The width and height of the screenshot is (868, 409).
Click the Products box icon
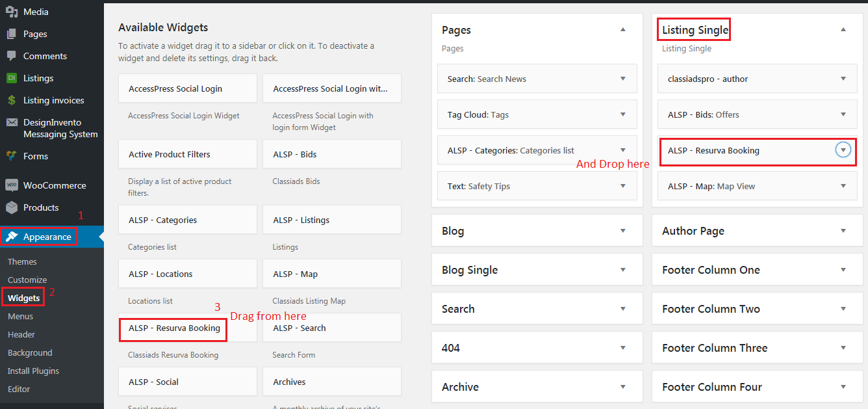click(12, 207)
